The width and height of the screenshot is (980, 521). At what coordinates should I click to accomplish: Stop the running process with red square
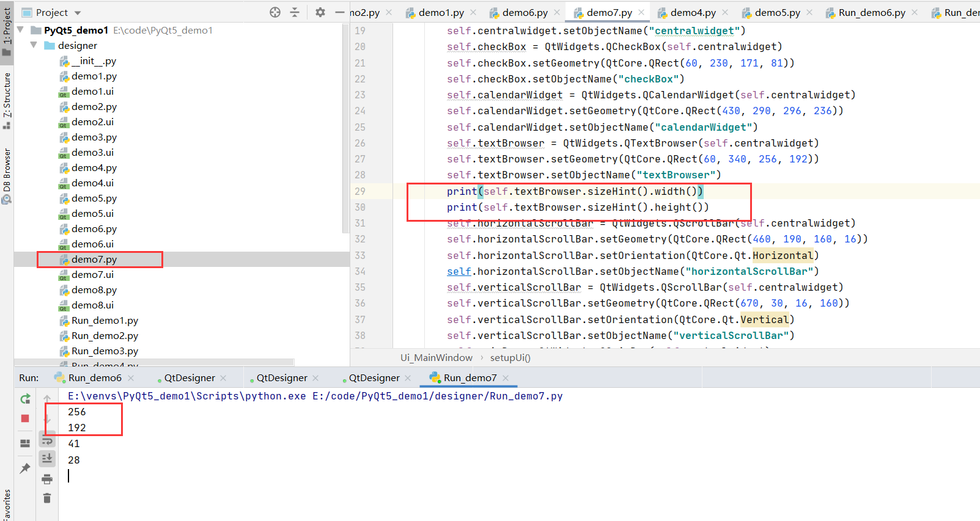pyautogui.click(x=25, y=418)
